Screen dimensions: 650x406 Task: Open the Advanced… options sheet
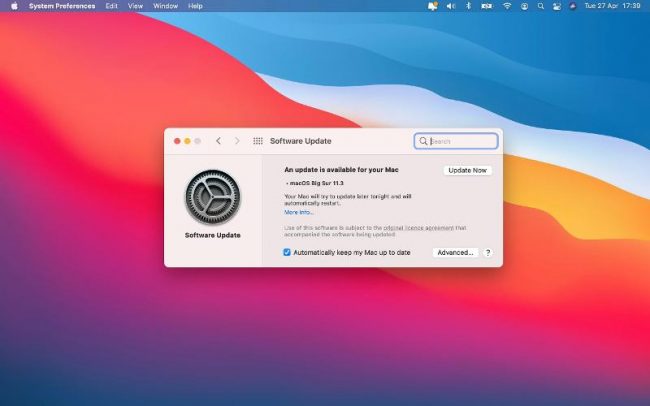click(x=455, y=252)
